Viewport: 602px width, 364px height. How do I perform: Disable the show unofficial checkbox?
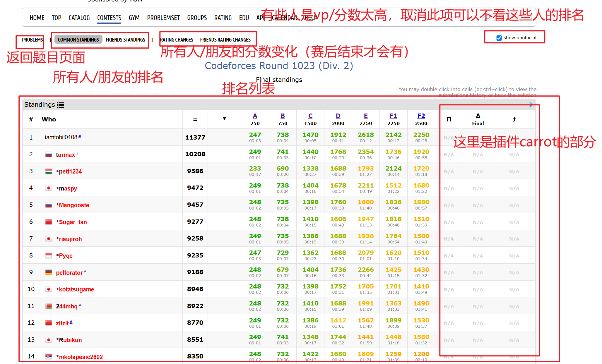pyautogui.click(x=499, y=38)
